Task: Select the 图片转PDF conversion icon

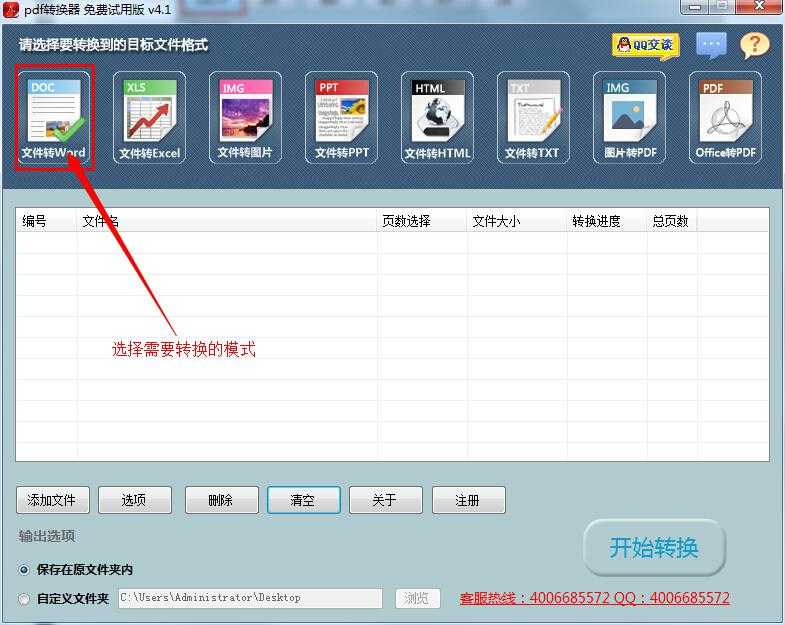Action: 629,117
